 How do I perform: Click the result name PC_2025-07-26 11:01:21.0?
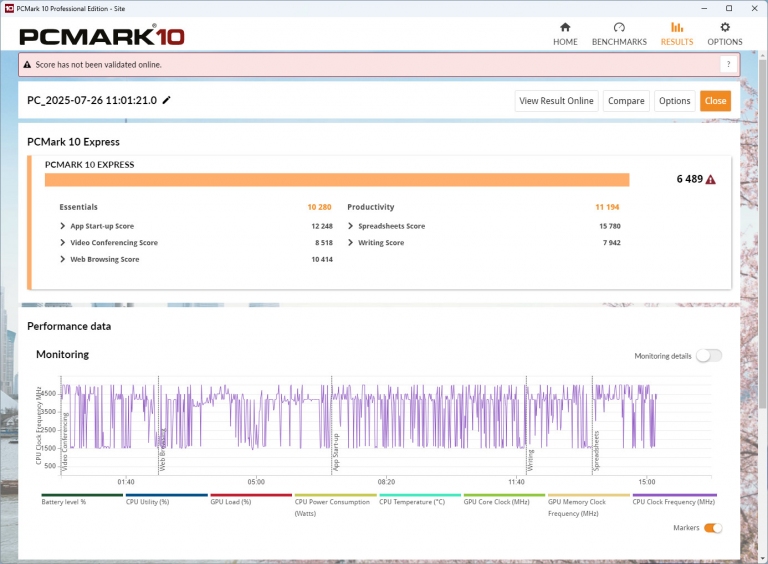pos(92,100)
